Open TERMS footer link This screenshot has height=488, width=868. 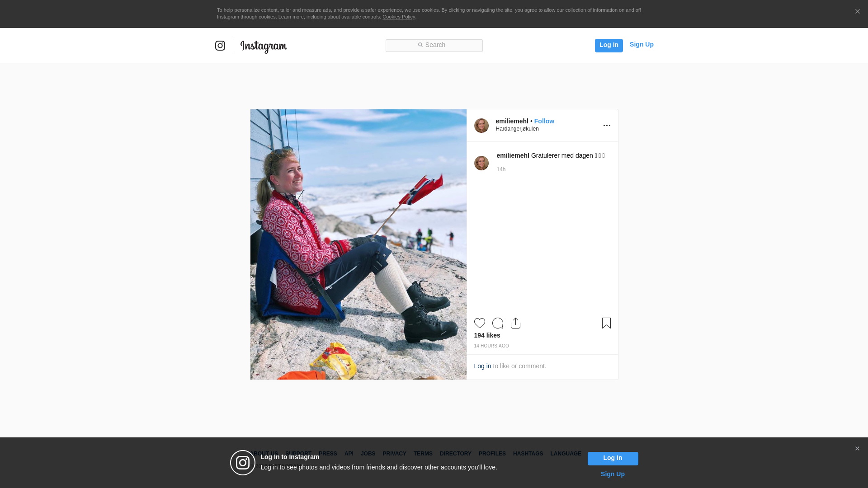423,454
